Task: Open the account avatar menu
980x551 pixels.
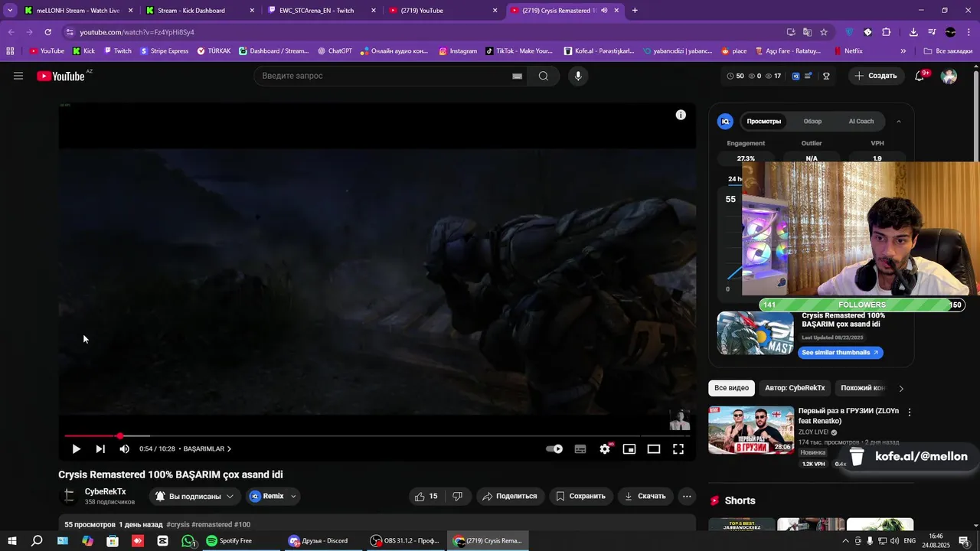Action: tap(949, 76)
